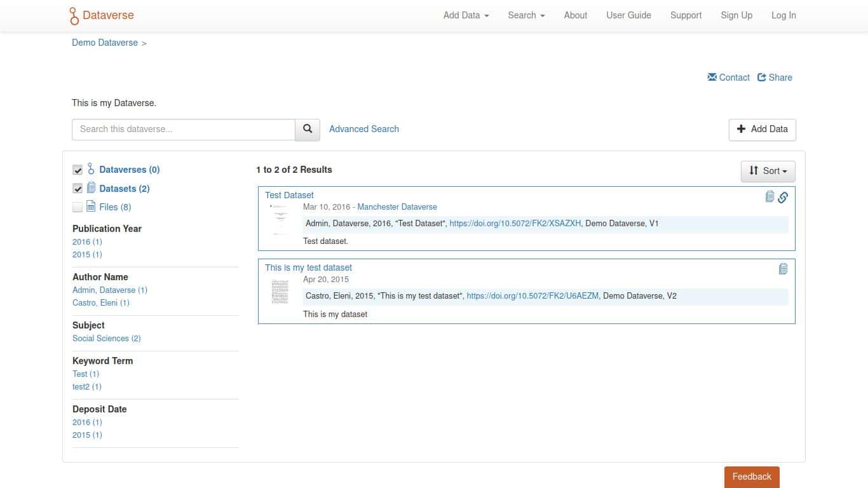Click the Dataverse logo icon in header

(x=74, y=16)
